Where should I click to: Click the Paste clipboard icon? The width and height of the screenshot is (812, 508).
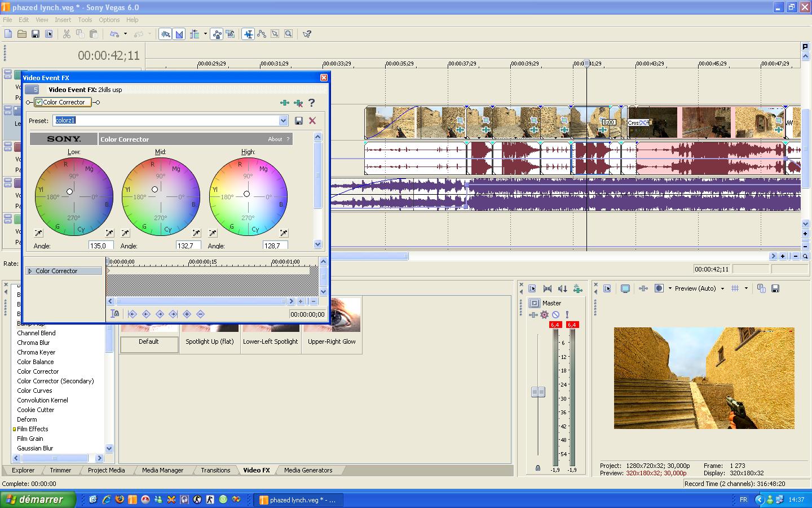[x=94, y=34]
